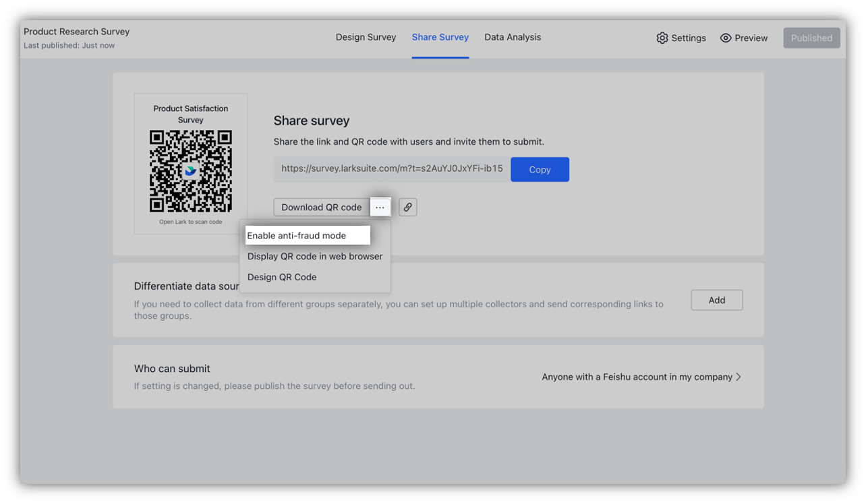Click the Published status button
The height and width of the screenshot is (504, 866).
(811, 38)
